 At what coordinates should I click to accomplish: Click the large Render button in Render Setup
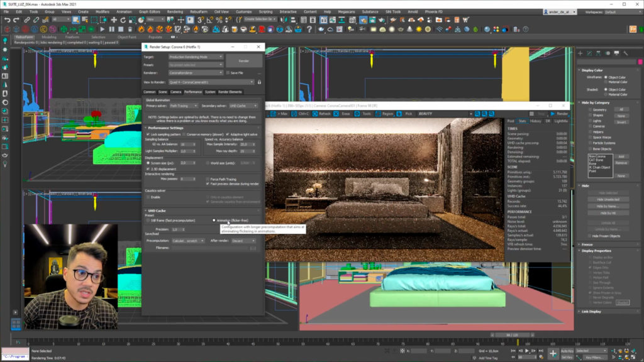(x=244, y=60)
